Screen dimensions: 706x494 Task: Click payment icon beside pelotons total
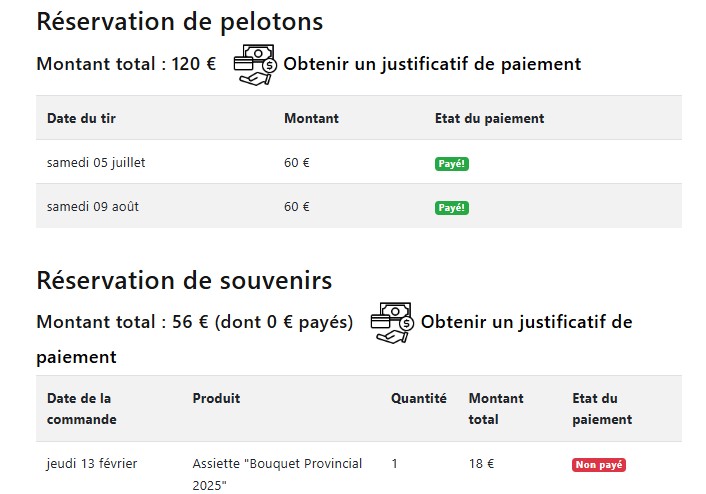click(255, 64)
